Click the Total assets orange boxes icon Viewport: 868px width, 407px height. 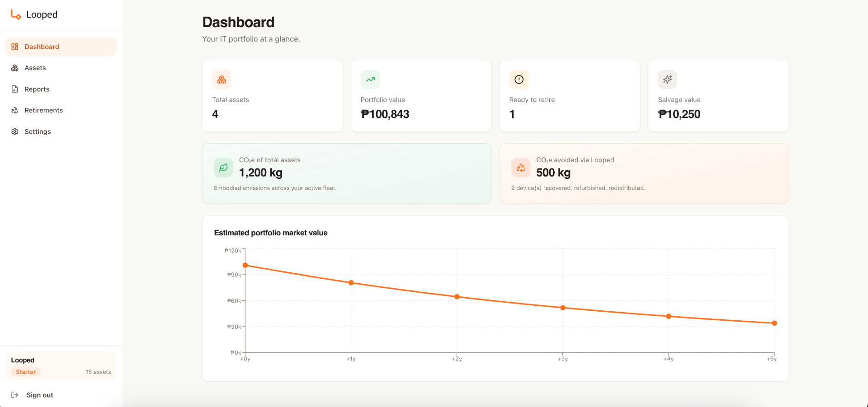[x=222, y=80]
